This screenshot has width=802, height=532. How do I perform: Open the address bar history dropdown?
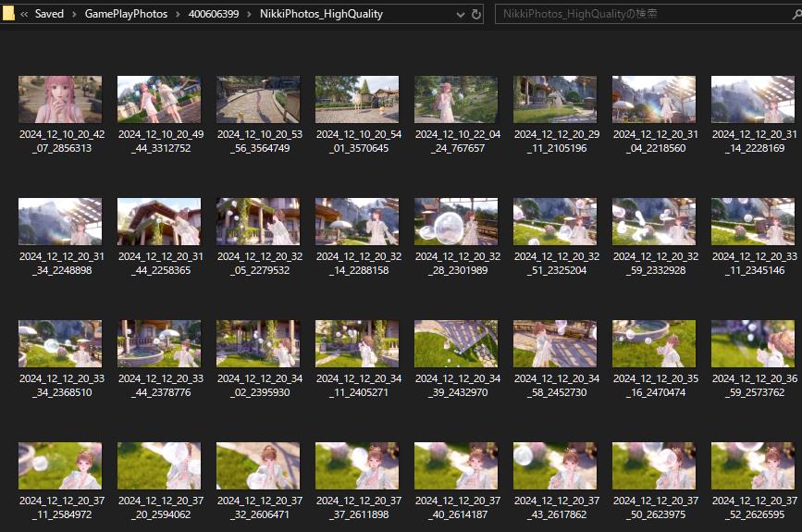click(x=461, y=15)
